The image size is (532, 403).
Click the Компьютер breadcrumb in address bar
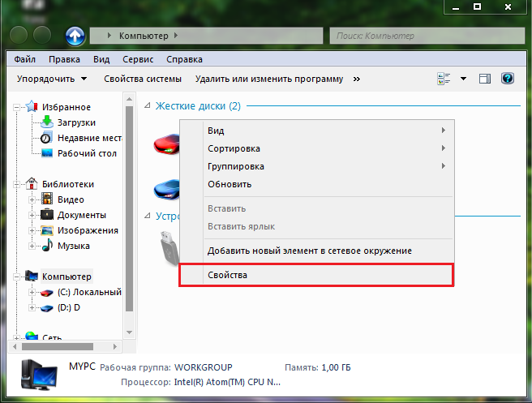pyautogui.click(x=144, y=36)
